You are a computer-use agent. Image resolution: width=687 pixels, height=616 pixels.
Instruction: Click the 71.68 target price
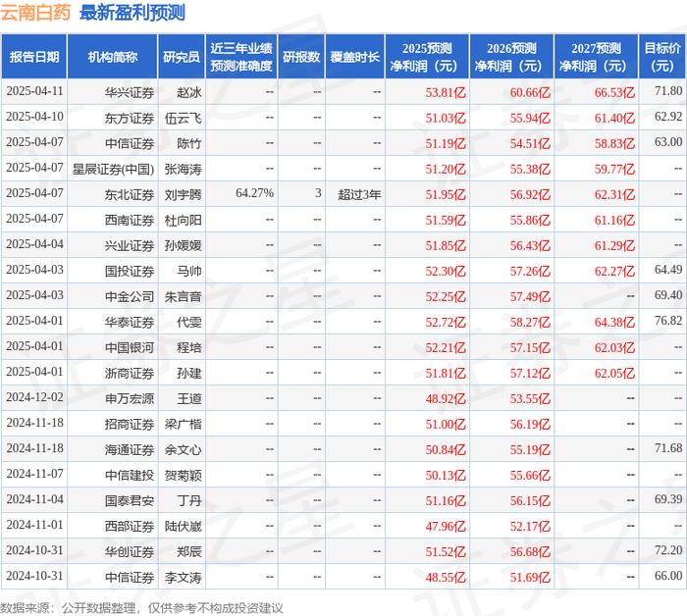click(x=668, y=448)
